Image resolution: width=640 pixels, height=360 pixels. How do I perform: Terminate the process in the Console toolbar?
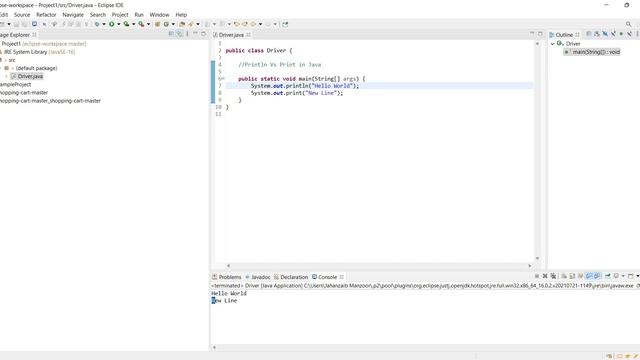tap(537, 276)
